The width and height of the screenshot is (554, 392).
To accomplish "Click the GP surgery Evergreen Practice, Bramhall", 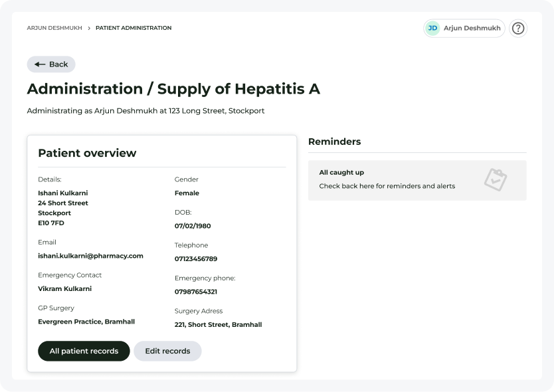I will click(x=86, y=322).
